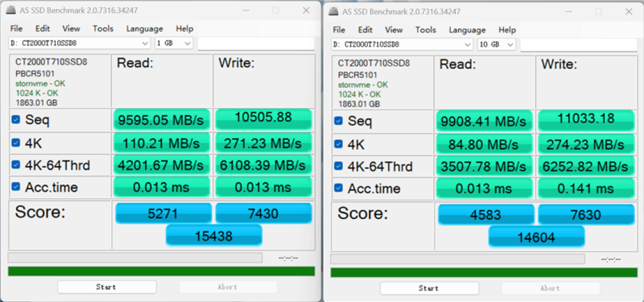Open the Help menu in the right window

507,30
